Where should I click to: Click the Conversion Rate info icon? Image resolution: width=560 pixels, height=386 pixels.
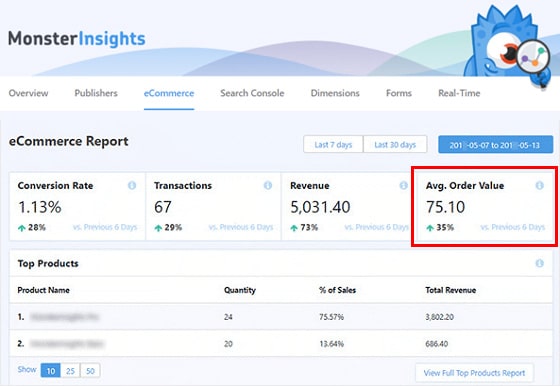pyautogui.click(x=132, y=185)
